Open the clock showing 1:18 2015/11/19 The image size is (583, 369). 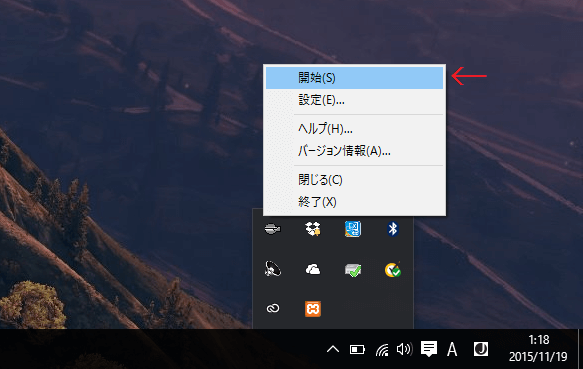[x=538, y=349]
